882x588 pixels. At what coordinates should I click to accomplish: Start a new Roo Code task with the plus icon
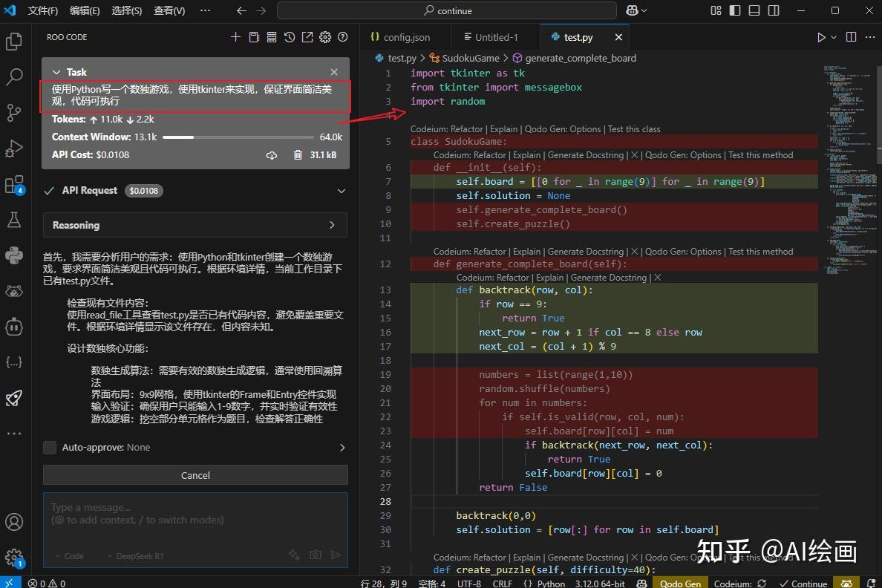(x=235, y=36)
